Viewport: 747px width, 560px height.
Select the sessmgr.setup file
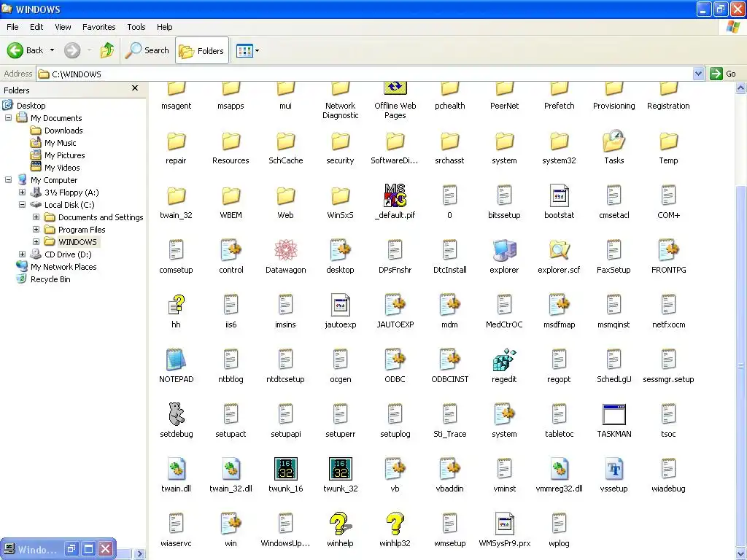pyautogui.click(x=668, y=365)
